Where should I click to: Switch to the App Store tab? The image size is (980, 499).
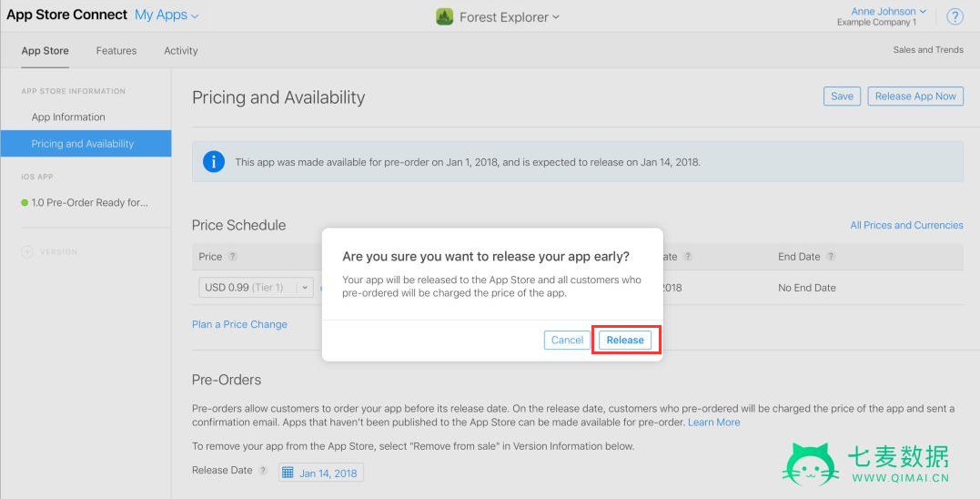45,51
